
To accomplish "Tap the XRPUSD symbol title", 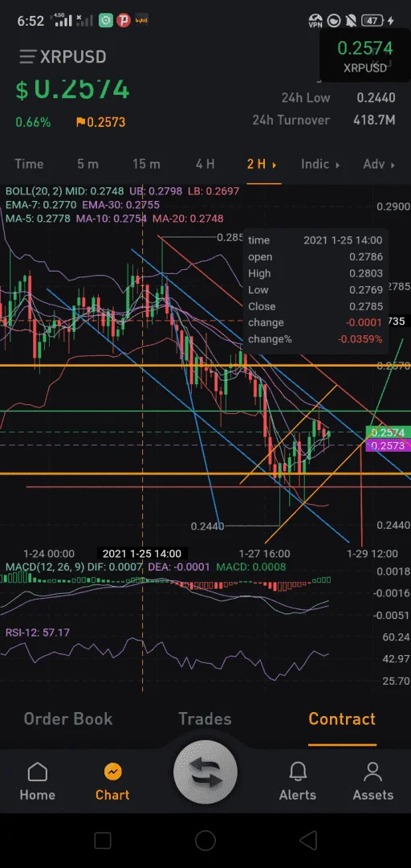I will [x=72, y=56].
